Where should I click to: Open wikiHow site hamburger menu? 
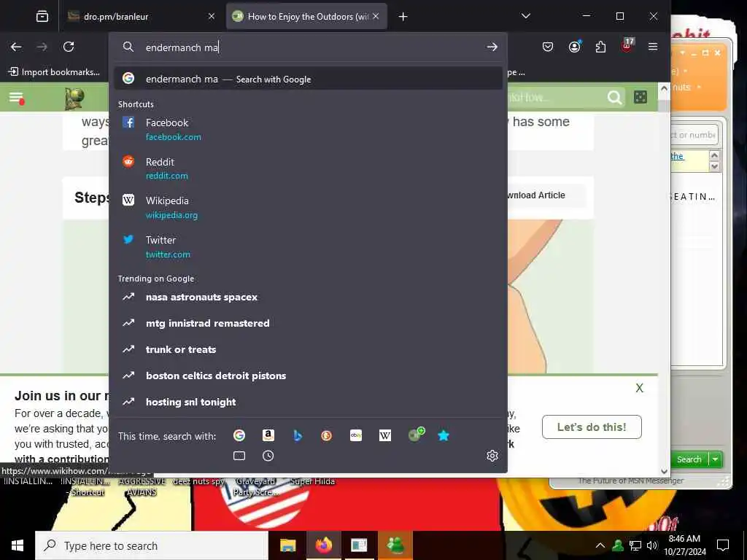click(x=16, y=98)
